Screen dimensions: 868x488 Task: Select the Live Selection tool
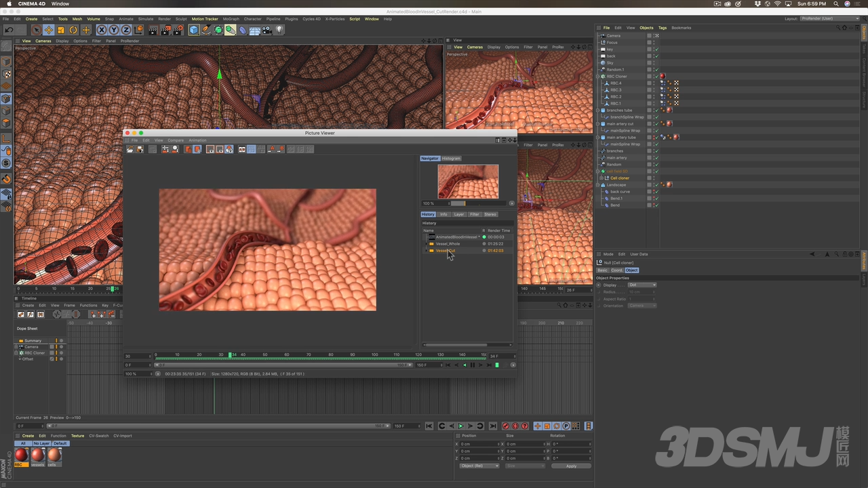(37, 30)
